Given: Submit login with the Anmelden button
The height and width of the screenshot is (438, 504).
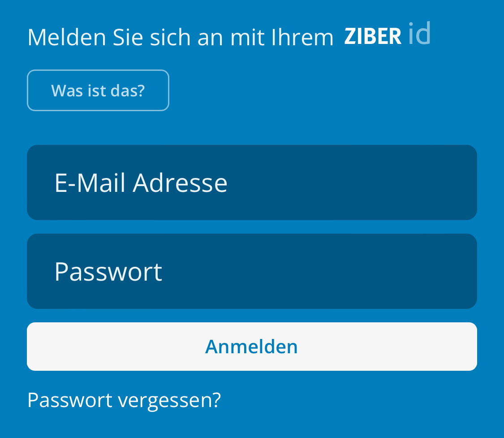Looking at the screenshot, I should pyautogui.click(x=252, y=347).
